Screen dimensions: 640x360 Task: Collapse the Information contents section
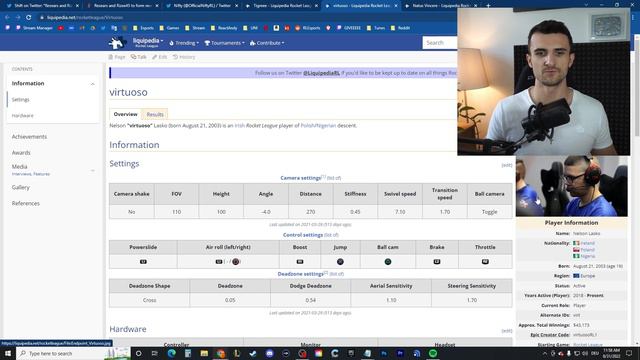93,84
